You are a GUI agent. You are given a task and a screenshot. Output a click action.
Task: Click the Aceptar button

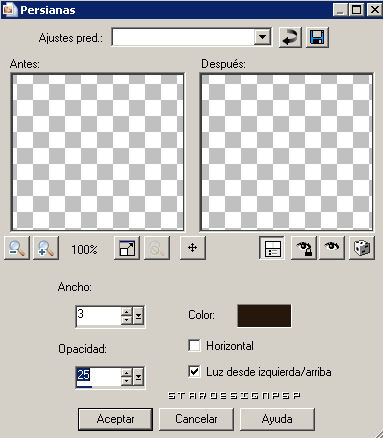115,419
